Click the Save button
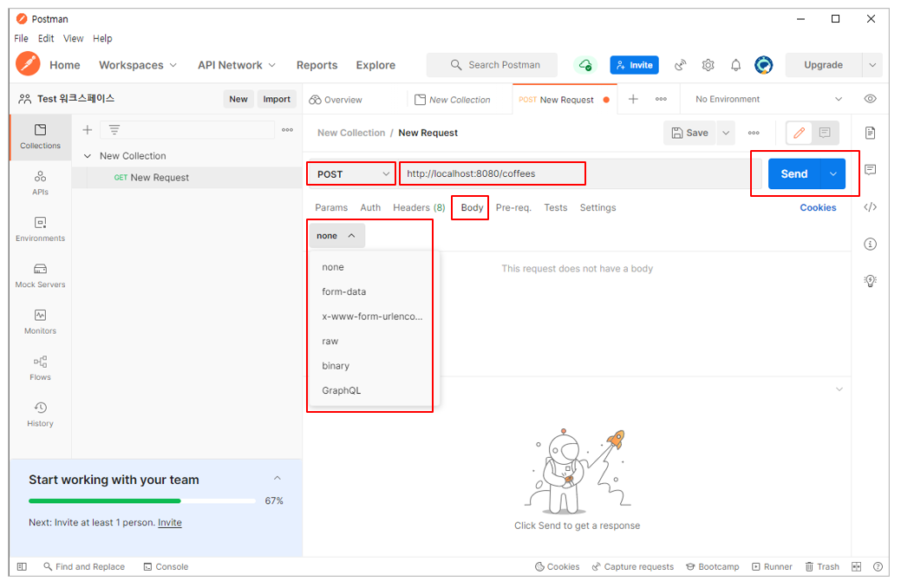The image size is (901, 588). (x=690, y=133)
